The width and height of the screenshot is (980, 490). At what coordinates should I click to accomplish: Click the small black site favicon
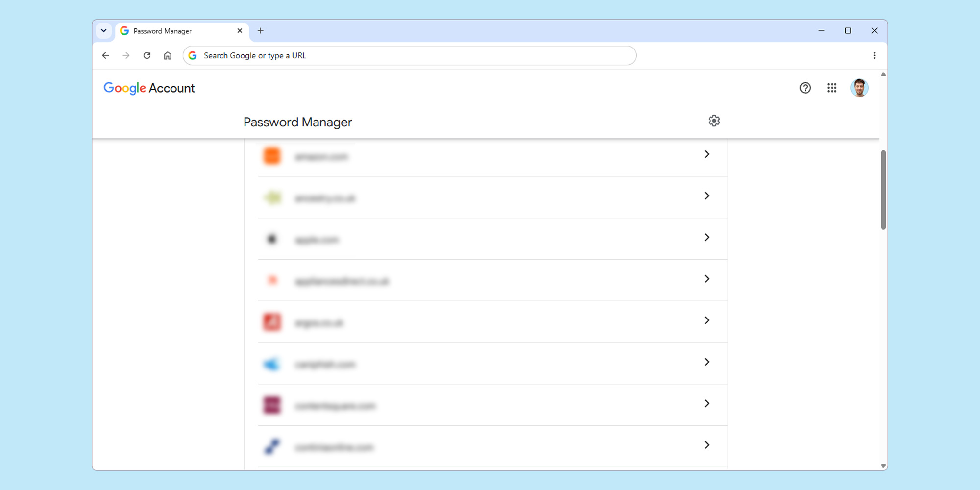coord(272,239)
